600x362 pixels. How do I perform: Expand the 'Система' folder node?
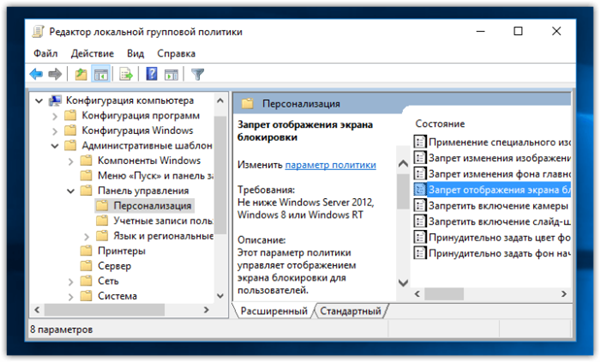(71, 297)
